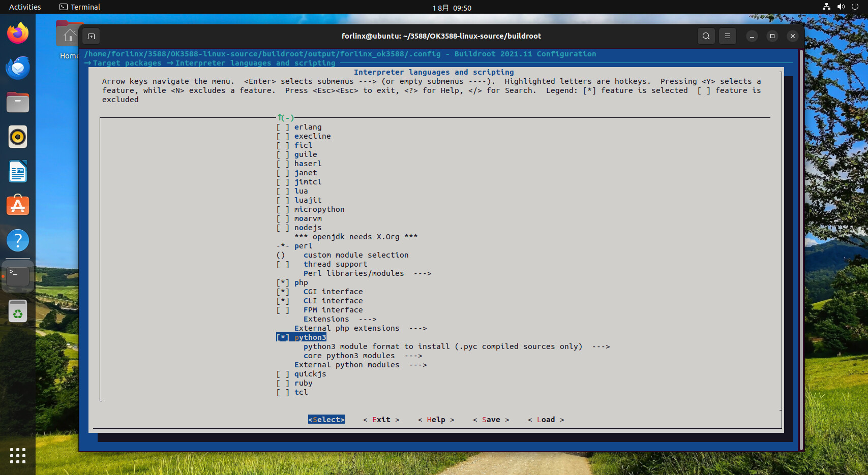
Task: Launch Firefox from the dock
Action: [x=18, y=34]
